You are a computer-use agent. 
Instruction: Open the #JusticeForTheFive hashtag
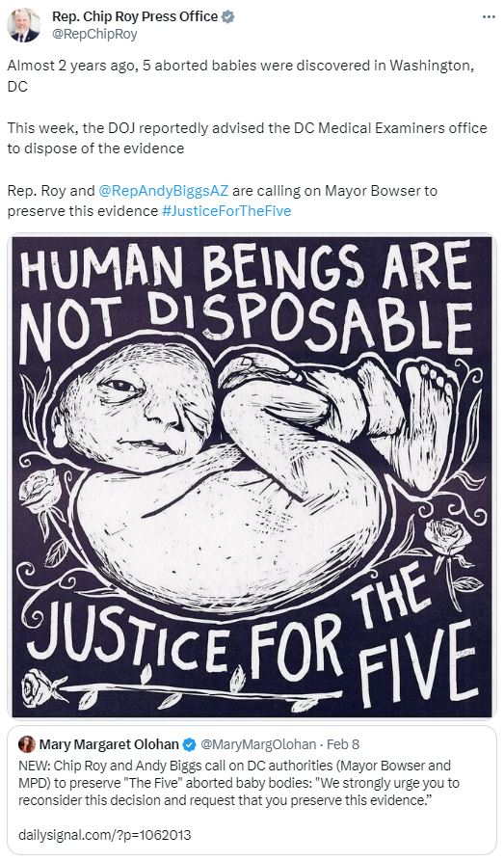[x=226, y=211]
